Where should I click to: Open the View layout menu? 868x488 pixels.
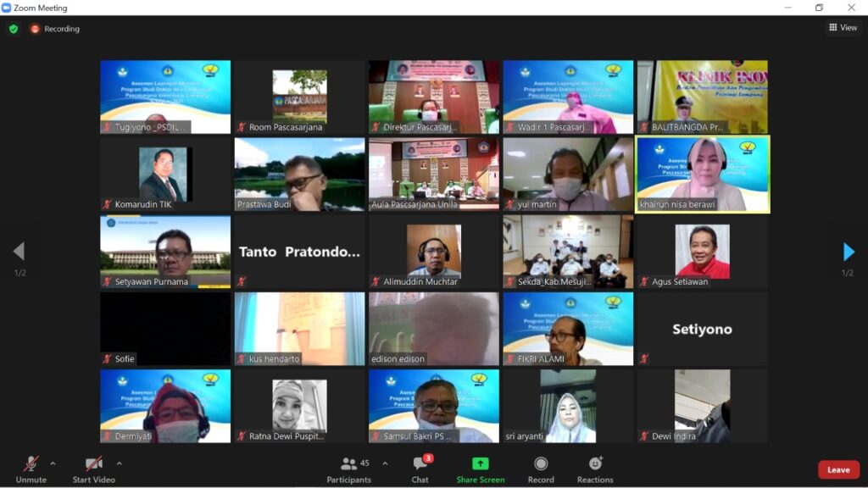(843, 28)
